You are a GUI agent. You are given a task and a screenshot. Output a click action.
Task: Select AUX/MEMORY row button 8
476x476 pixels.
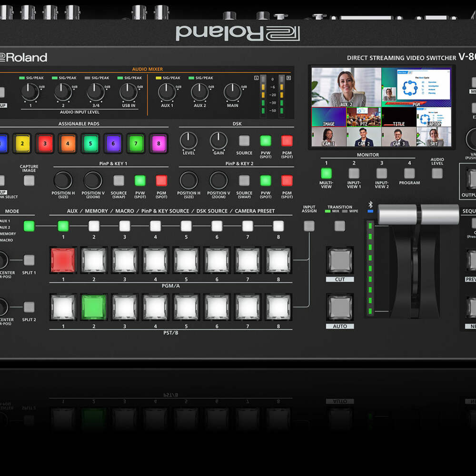[278, 226]
